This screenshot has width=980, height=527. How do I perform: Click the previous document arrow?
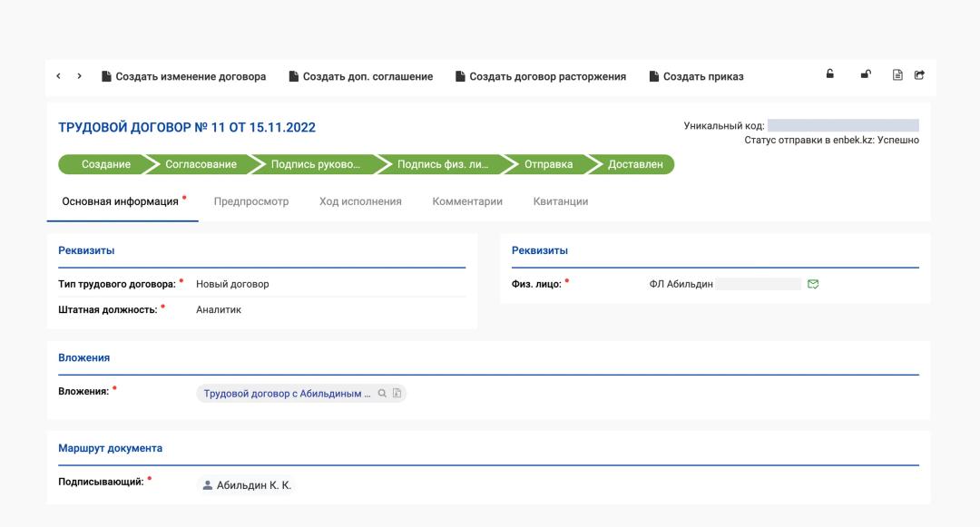click(59, 76)
